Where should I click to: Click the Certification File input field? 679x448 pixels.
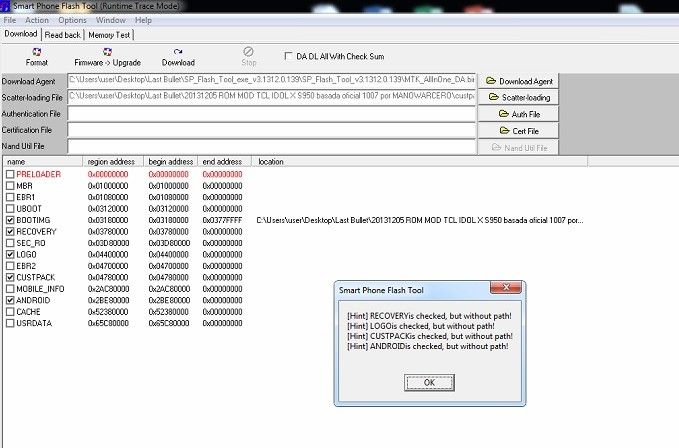click(272, 130)
